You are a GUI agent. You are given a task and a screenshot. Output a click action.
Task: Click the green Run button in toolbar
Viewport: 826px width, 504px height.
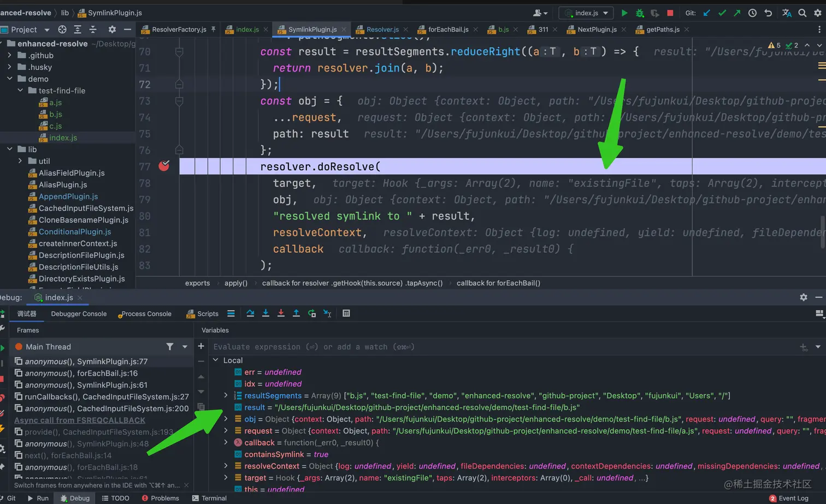(624, 13)
